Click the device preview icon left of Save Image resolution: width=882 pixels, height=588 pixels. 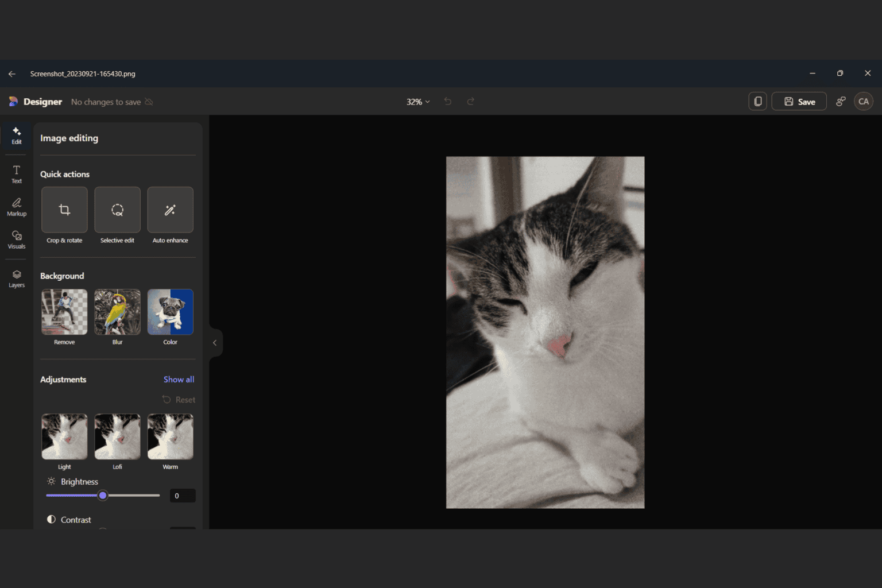758,101
